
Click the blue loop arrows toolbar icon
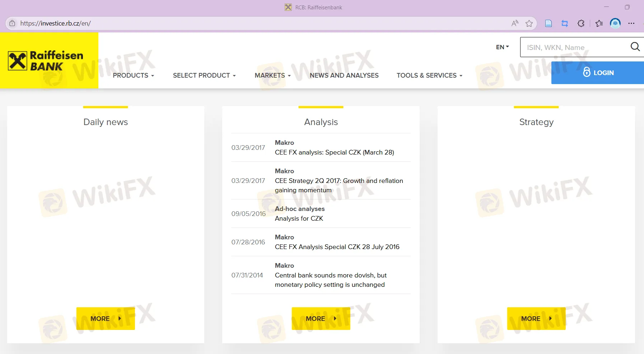point(565,23)
